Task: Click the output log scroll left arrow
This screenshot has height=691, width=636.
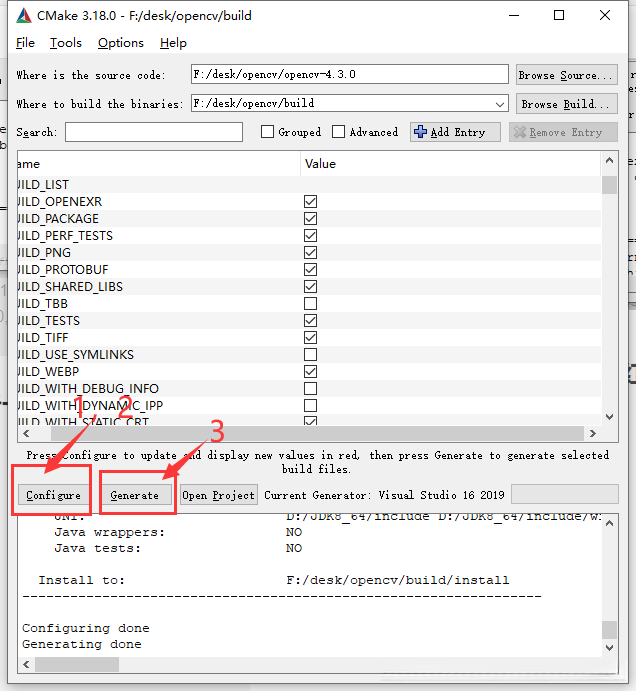Action: (26, 664)
